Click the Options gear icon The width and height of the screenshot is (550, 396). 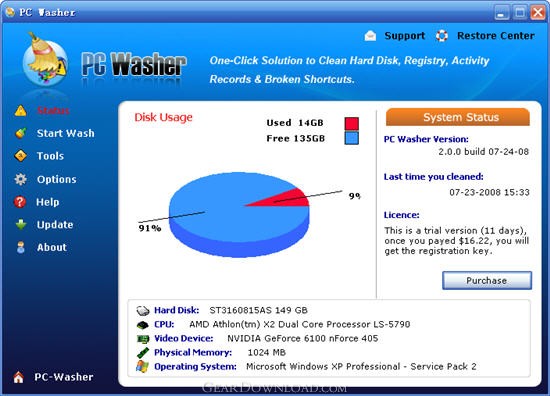click(x=21, y=179)
